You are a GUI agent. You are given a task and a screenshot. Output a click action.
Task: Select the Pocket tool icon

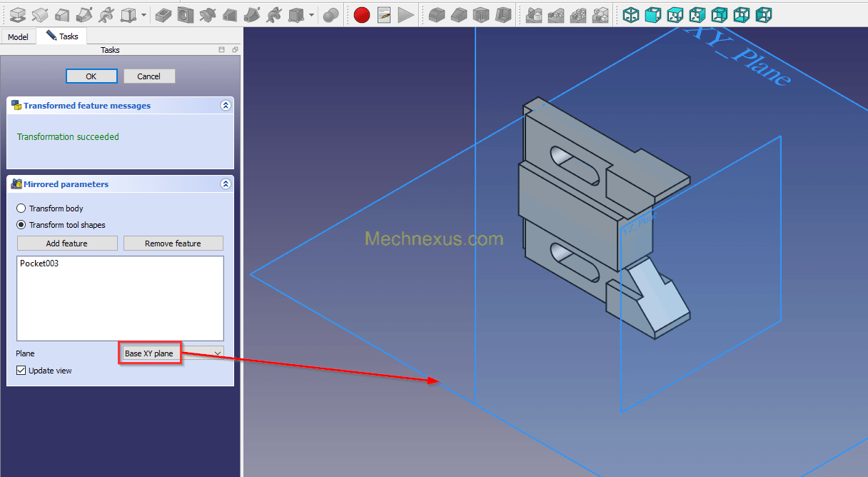coord(163,14)
